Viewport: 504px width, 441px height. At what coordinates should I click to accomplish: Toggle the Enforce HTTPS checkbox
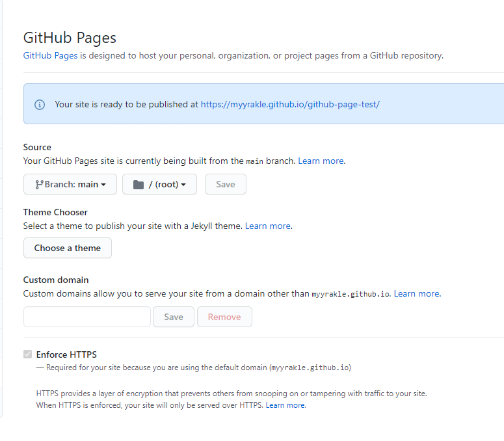(x=27, y=354)
